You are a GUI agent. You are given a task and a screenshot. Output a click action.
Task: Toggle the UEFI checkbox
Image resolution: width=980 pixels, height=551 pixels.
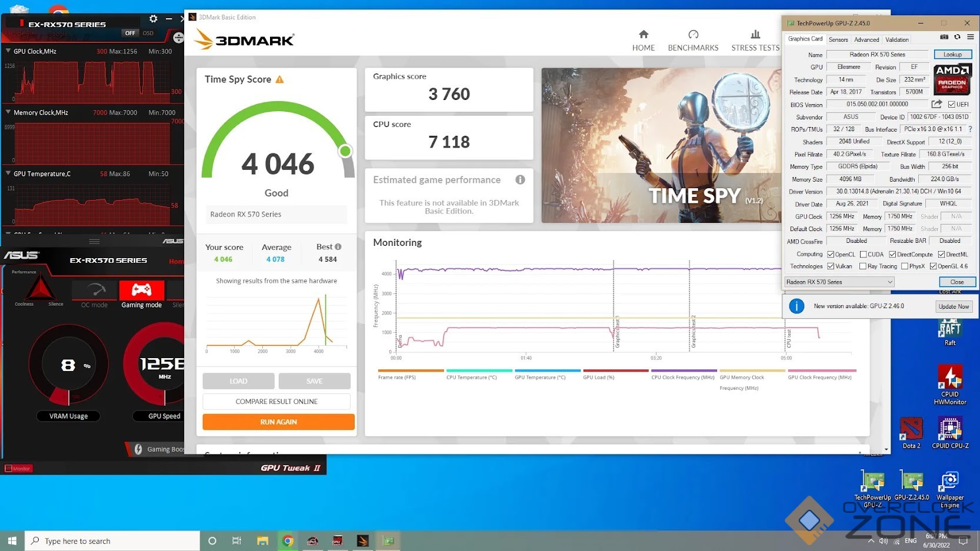(x=952, y=105)
